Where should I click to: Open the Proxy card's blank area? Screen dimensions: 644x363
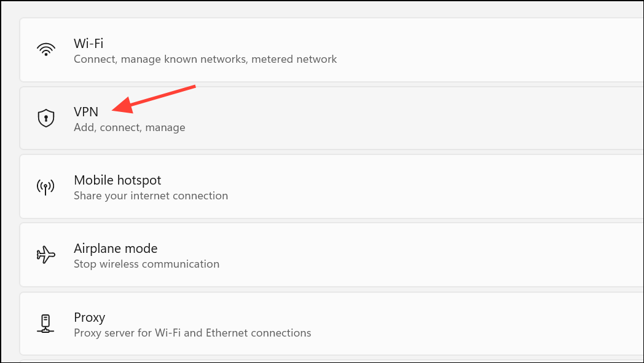(476, 324)
